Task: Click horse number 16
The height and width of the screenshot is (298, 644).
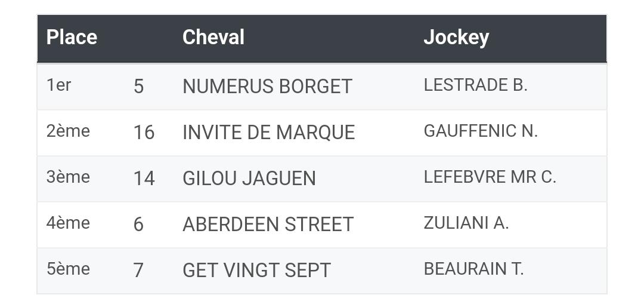Action: click(x=144, y=133)
